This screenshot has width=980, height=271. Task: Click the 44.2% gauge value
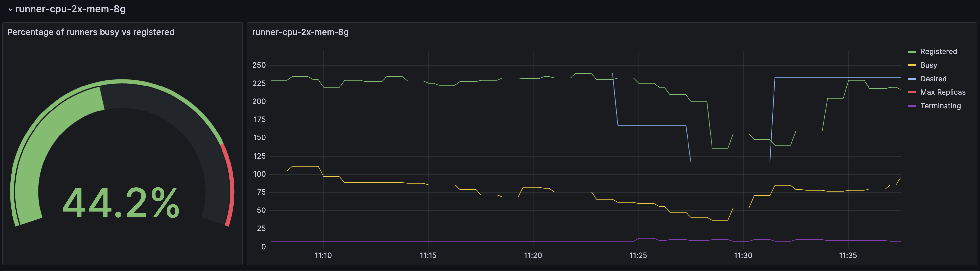point(121,203)
